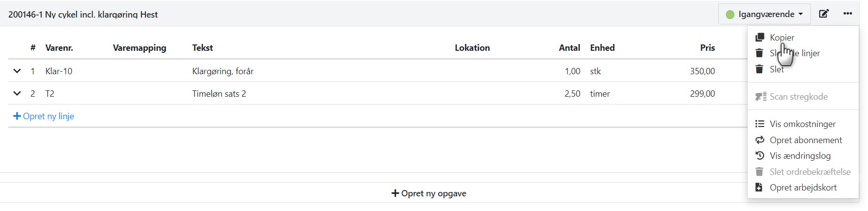This screenshot has height=211, width=868.
Task: Click the Slet trash icon
Action: pos(759,69)
